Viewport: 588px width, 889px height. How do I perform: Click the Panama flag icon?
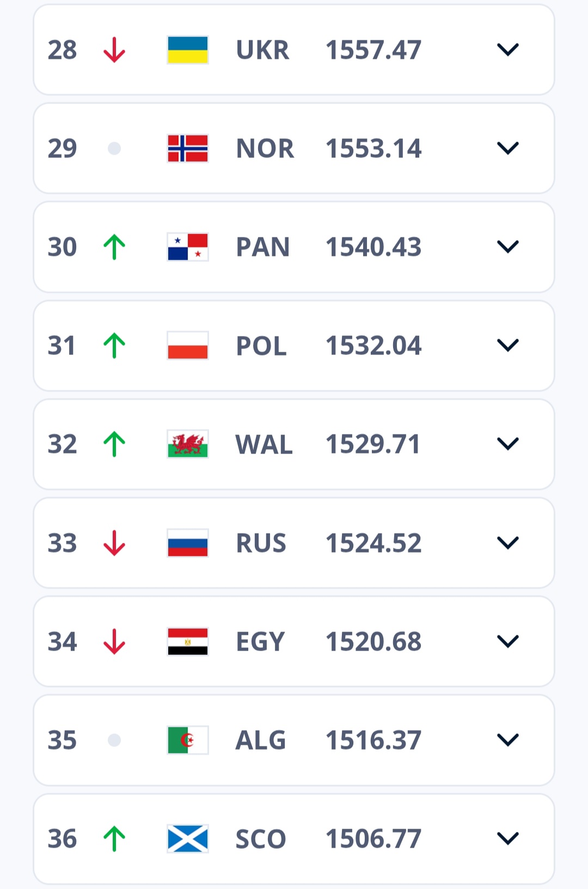188,247
